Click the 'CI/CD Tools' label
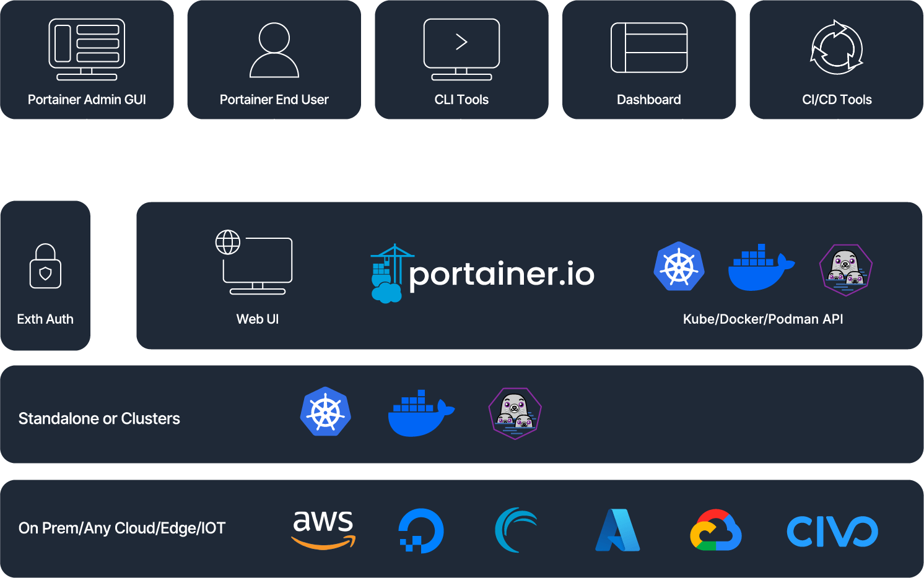924x578 pixels. (x=837, y=100)
